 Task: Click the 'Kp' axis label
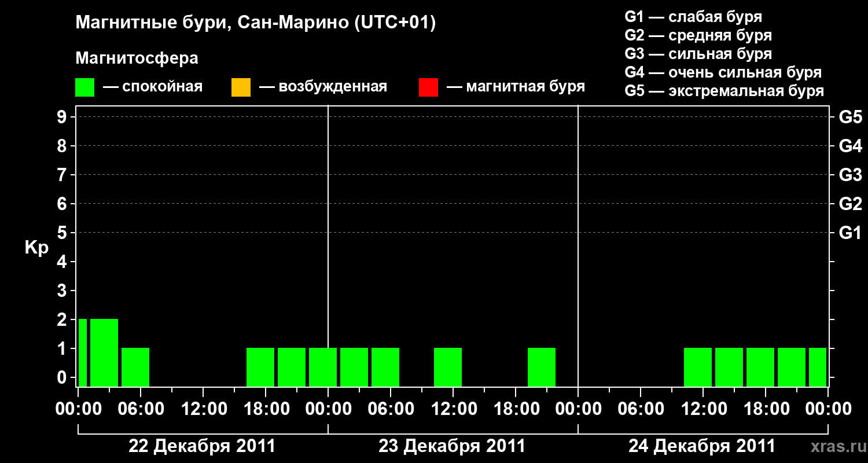[36, 248]
